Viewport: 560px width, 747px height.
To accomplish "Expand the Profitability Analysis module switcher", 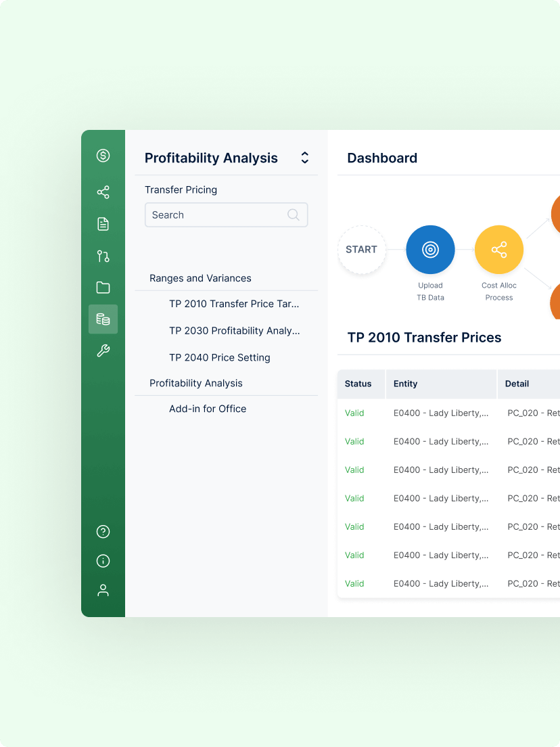I will tap(305, 158).
